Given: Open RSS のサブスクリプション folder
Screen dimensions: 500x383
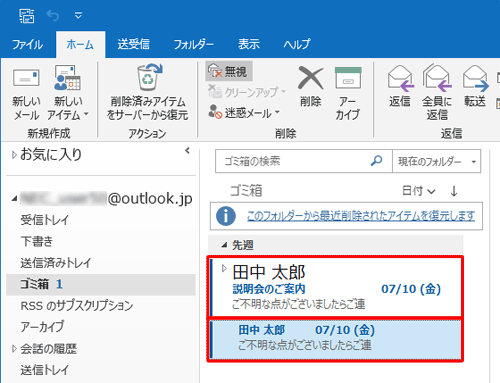Looking at the screenshot, I should (77, 305).
